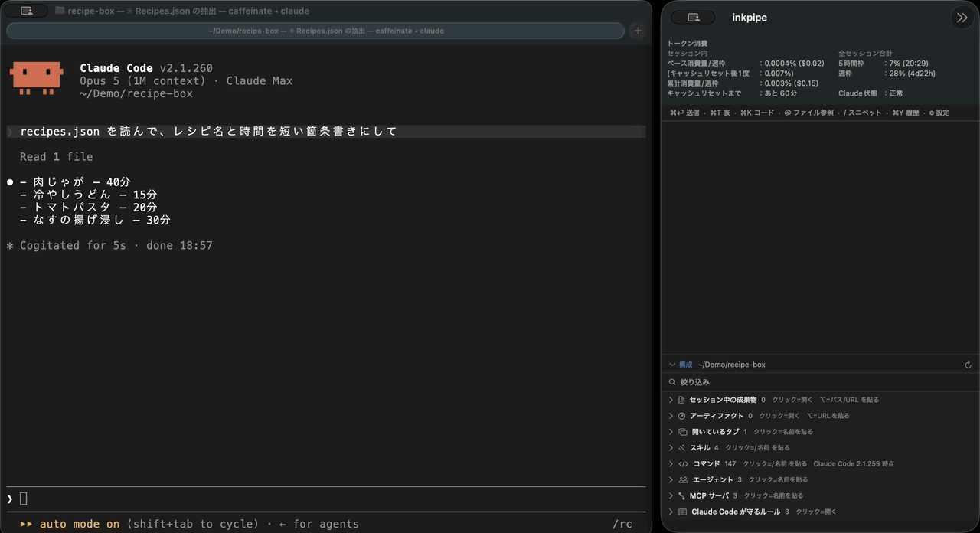The image size is (980, 533).
Task: Expand the セッション中の成果物 row
Action: [671, 400]
